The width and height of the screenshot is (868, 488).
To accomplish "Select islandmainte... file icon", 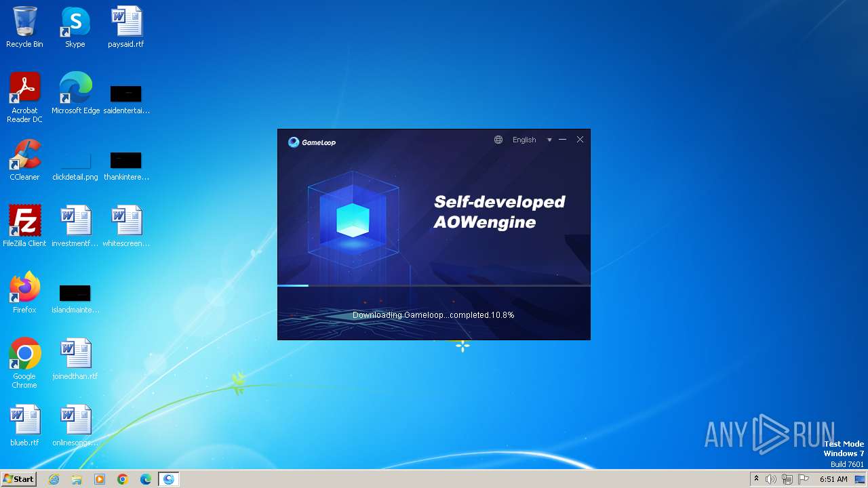I will coord(75,299).
